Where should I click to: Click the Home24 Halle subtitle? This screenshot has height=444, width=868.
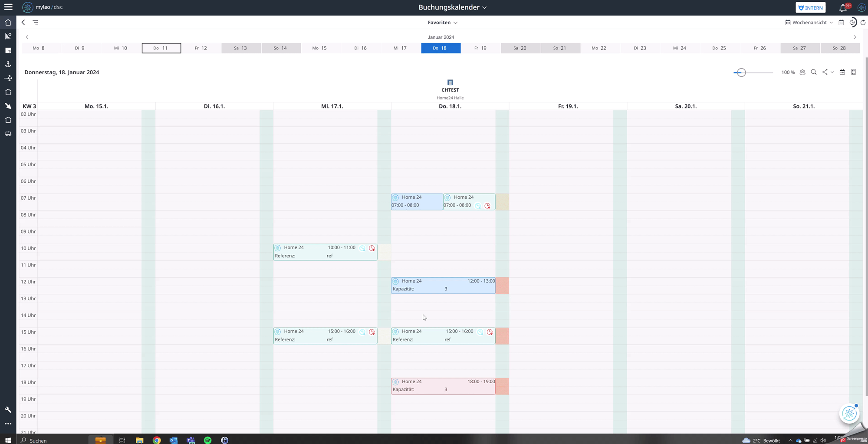point(450,98)
